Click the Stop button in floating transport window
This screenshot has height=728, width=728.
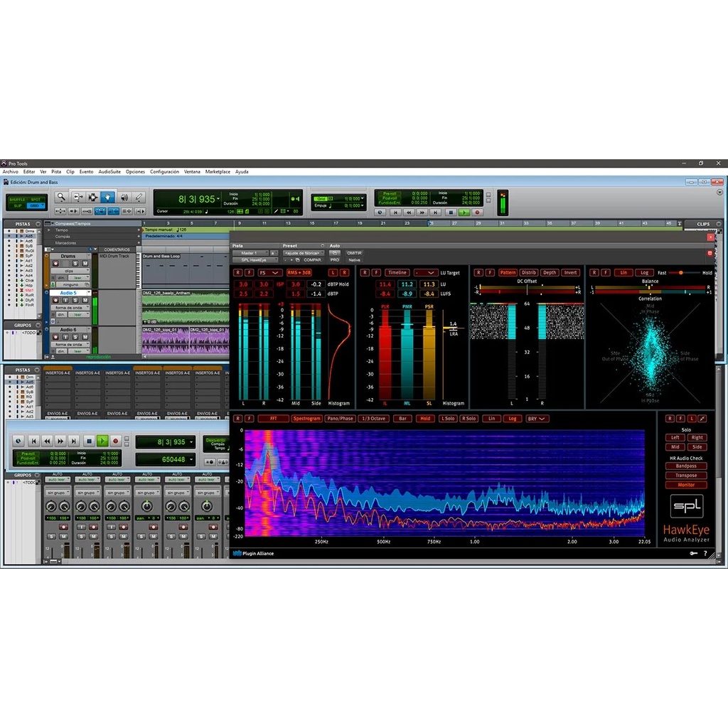click(90, 441)
